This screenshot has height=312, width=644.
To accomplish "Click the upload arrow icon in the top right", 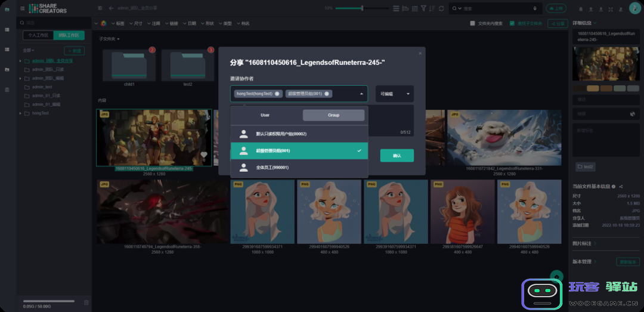I will pos(590,9).
